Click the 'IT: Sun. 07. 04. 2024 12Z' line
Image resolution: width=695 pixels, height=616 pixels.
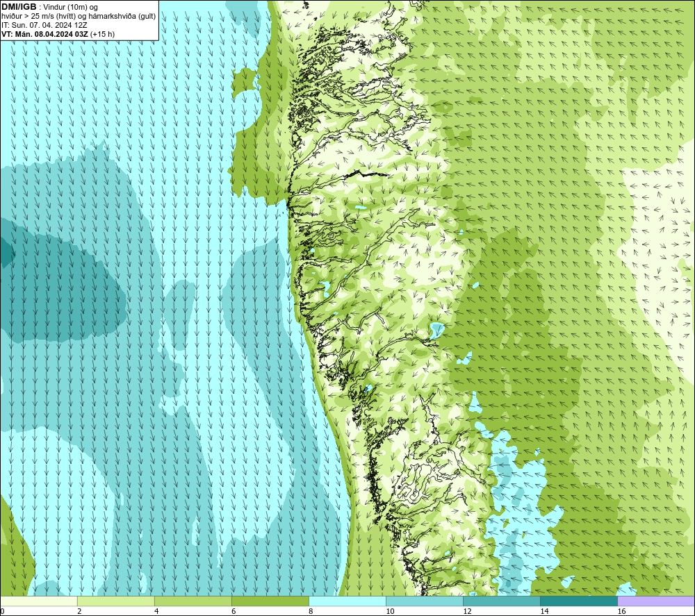pos(44,25)
